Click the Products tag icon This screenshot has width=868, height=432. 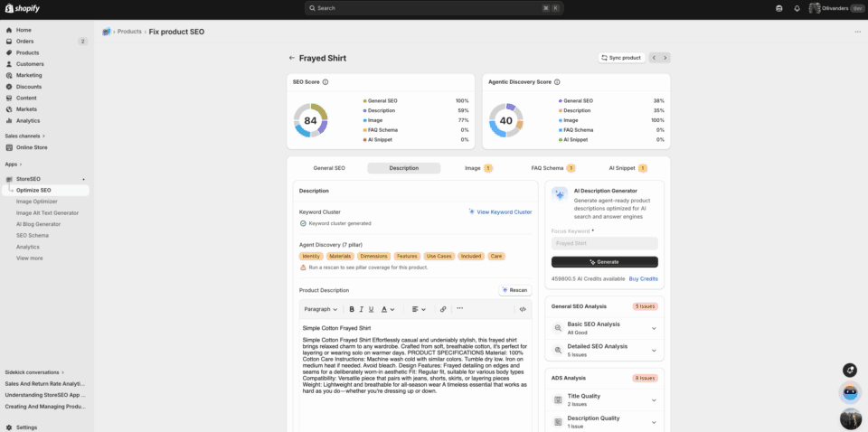9,52
